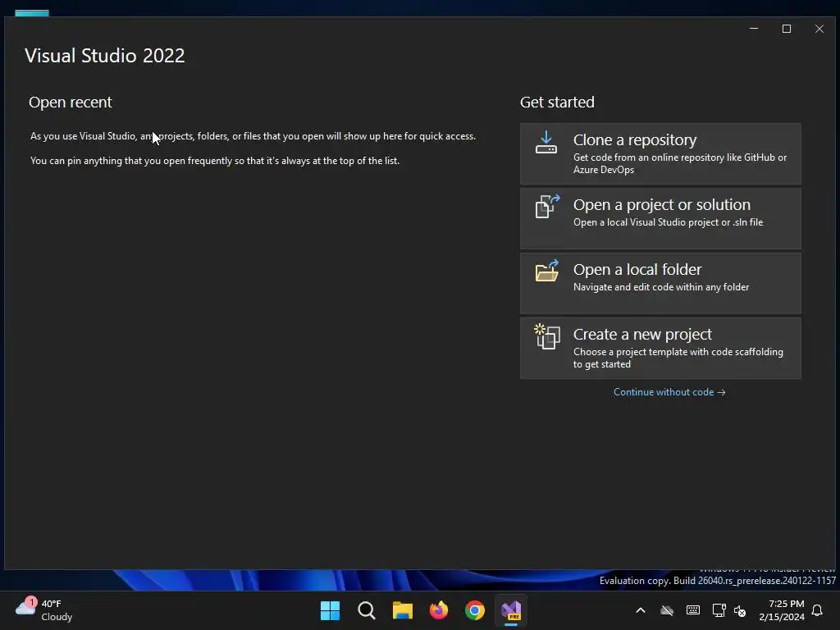Launch Google Chrome from the taskbar
840x630 pixels.
pyautogui.click(x=475, y=610)
